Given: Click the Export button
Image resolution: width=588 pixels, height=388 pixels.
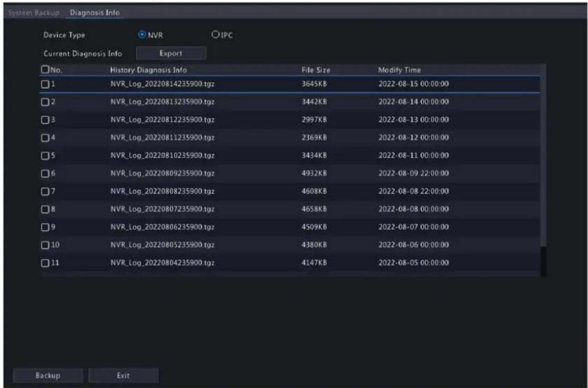Looking at the screenshot, I should click(x=171, y=53).
